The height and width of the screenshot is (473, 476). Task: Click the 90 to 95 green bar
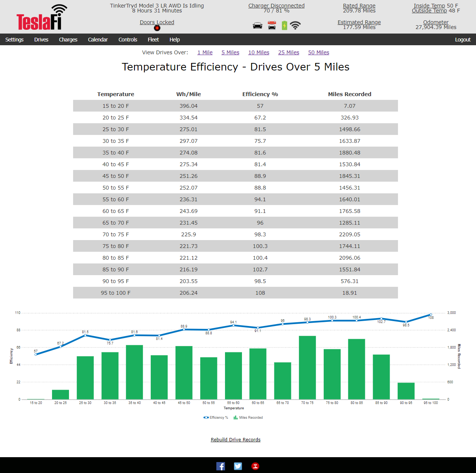[406, 391]
